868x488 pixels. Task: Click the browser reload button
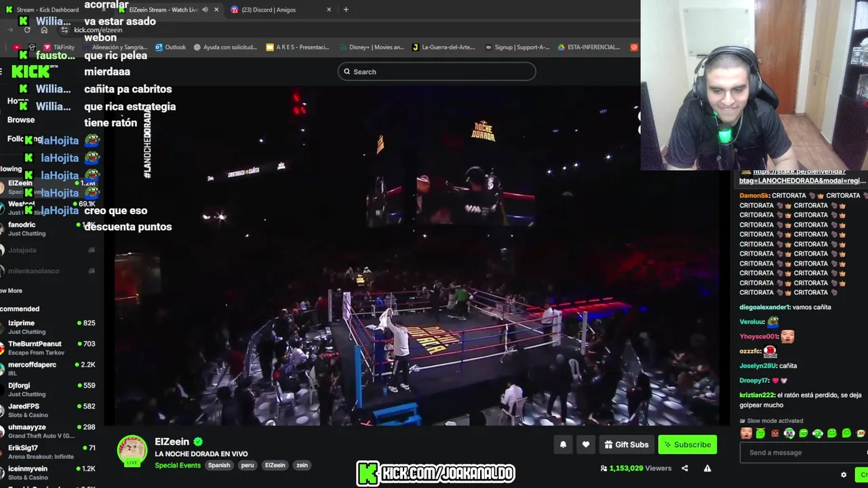[27, 30]
